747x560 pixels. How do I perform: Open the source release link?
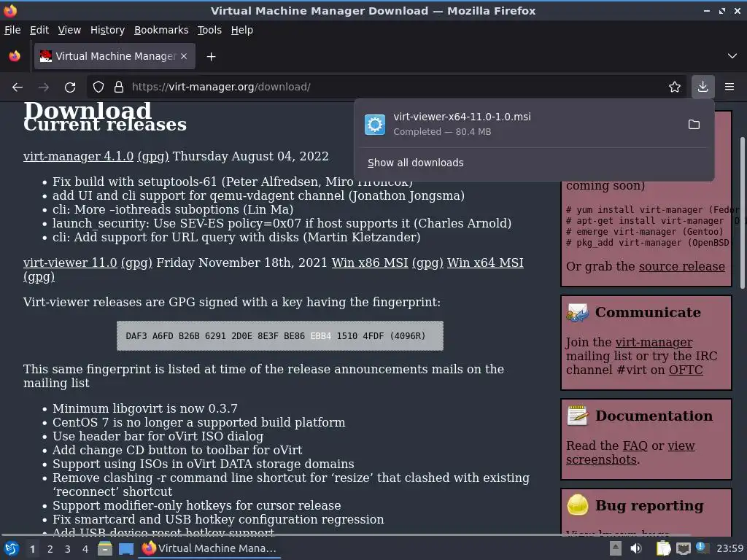[682, 266]
